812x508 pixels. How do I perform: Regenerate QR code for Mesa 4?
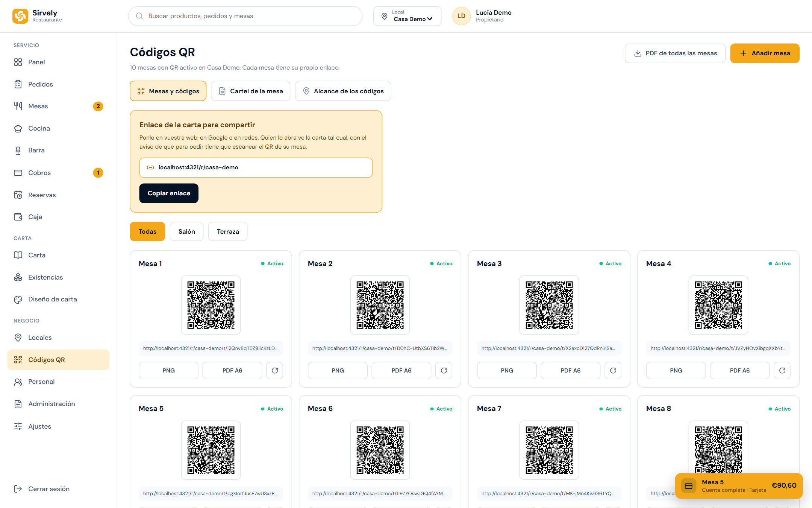click(x=782, y=371)
